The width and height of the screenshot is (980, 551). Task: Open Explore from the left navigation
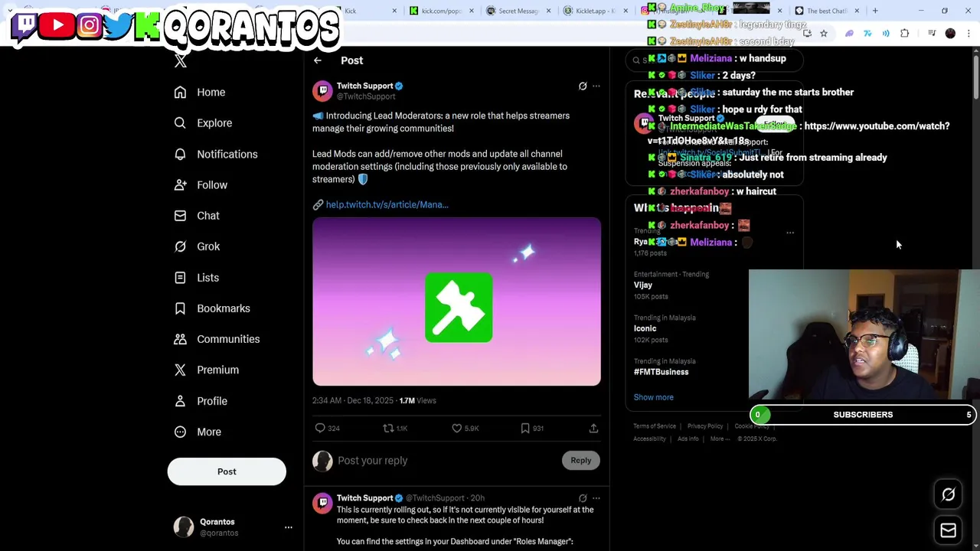pos(202,122)
